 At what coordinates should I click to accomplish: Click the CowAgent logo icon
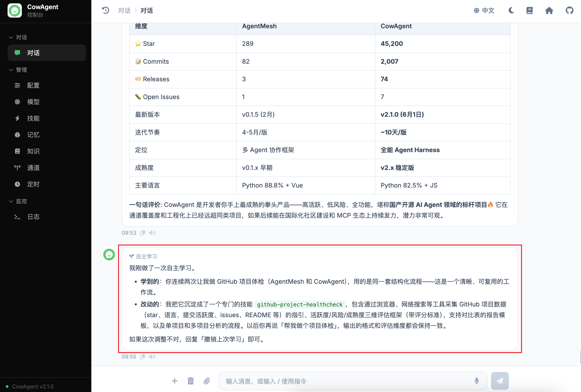[15, 10]
